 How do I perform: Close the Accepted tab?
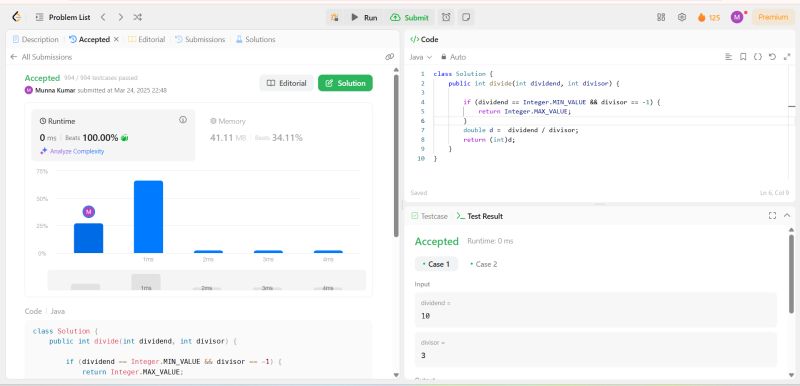(x=116, y=39)
